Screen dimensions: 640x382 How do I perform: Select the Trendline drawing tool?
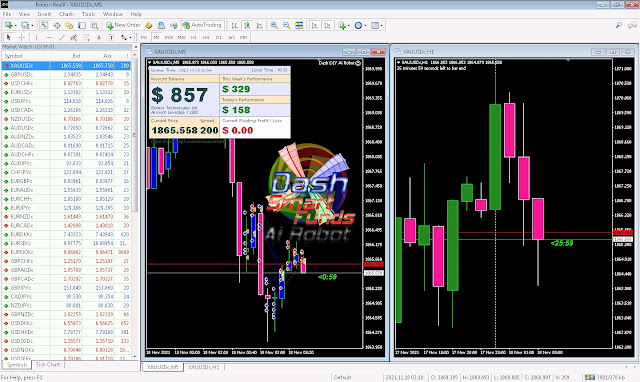pos(62,38)
